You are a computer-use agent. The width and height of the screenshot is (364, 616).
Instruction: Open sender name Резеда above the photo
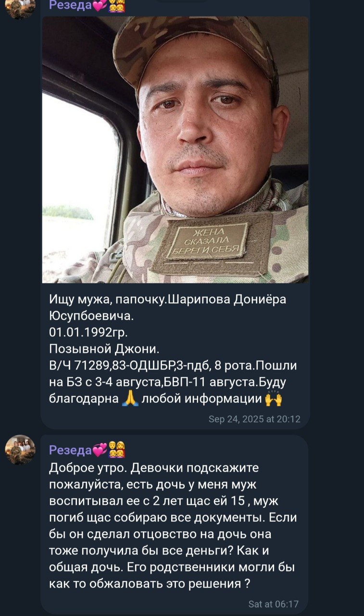pos(70,6)
